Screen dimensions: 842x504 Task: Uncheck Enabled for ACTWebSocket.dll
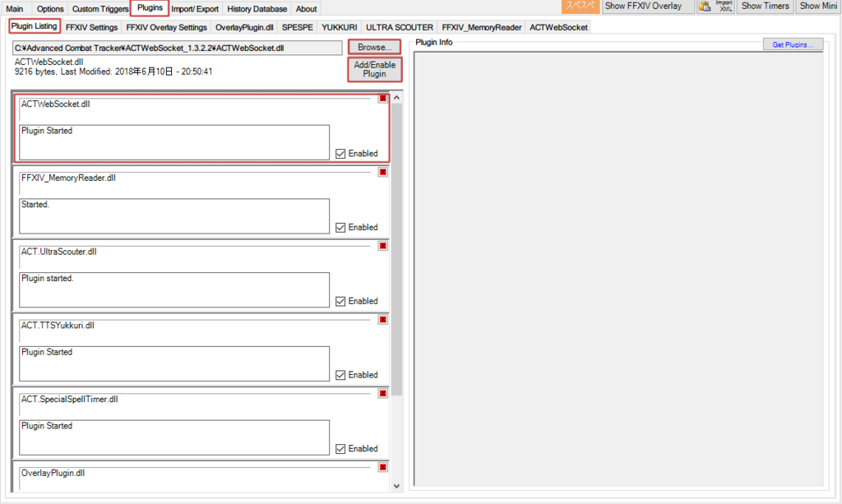pos(340,154)
